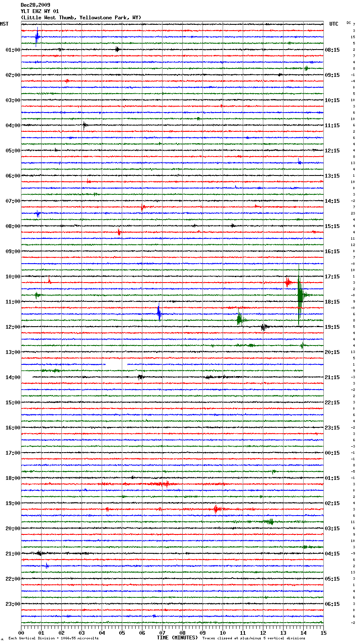Select the 09:00 MST time label
Image resolution: width=357 pixels, height=644 pixels.
pyautogui.click(x=13, y=251)
